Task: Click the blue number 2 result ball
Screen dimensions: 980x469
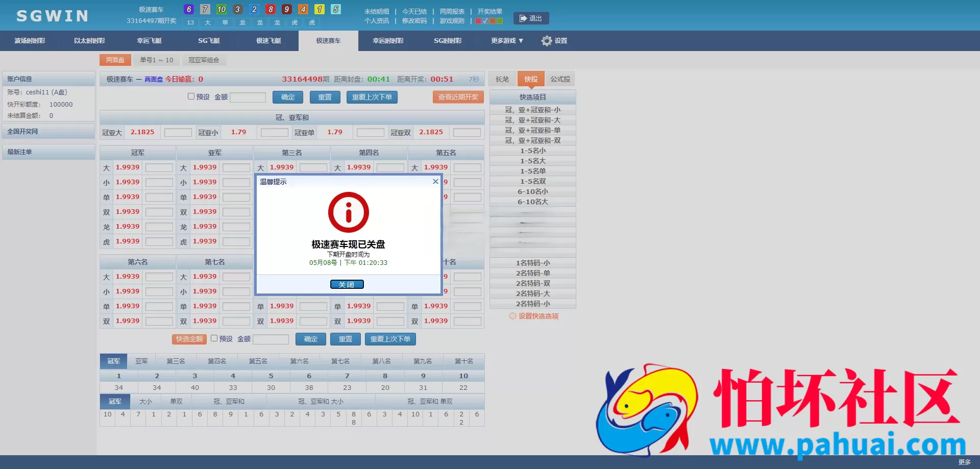Action: coord(254,9)
